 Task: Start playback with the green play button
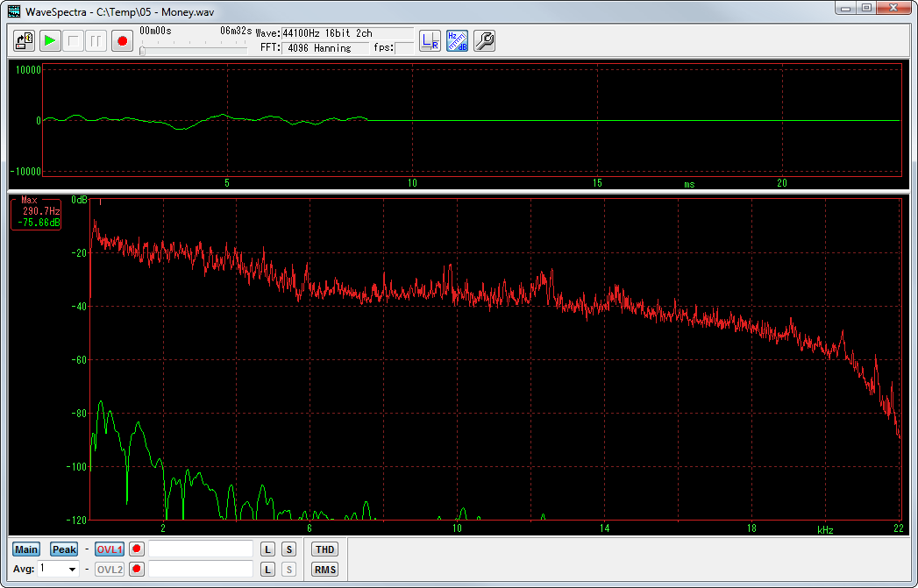[50, 41]
